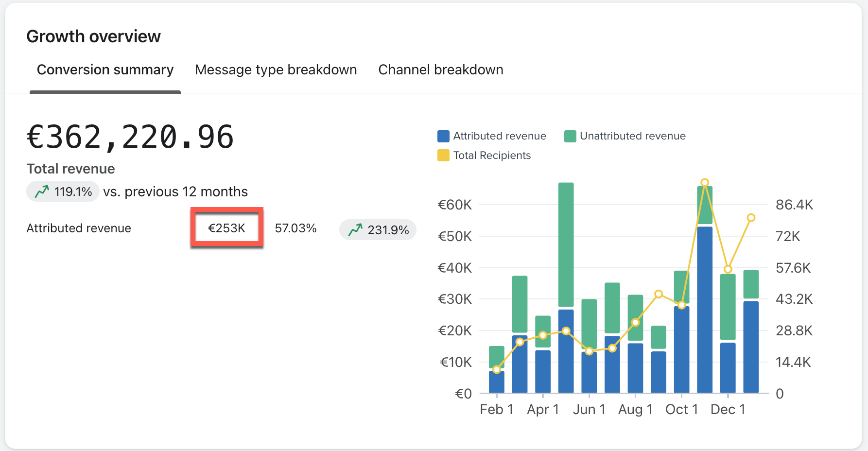
Task: Click the 86.4K right axis label
Action: (x=794, y=205)
